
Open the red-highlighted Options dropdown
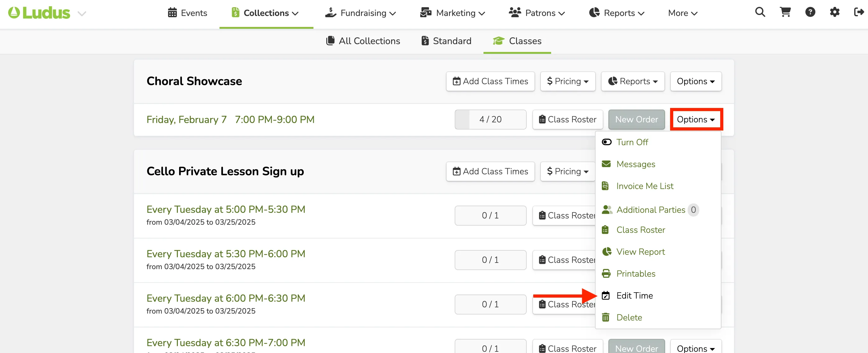pyautogui.click(x=696, y=119)
